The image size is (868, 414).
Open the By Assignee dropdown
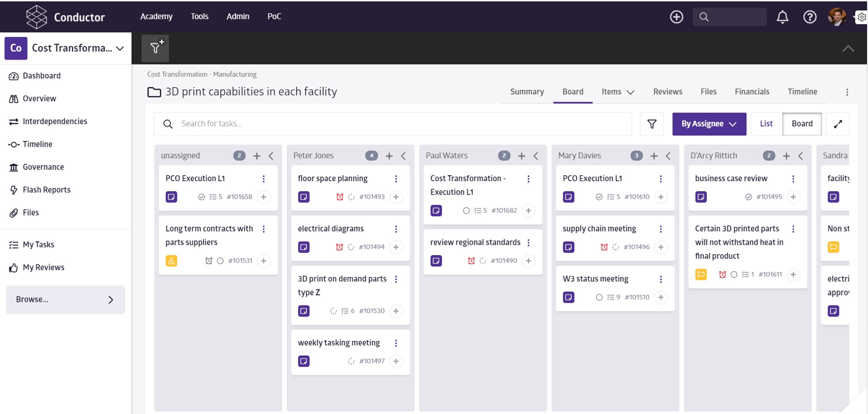pyautogui.click(x=709, y=124)
